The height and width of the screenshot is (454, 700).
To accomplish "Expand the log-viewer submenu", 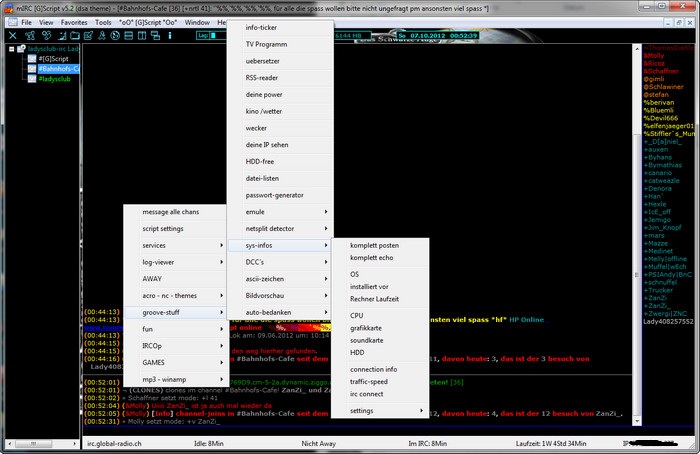I will [176, 262].
